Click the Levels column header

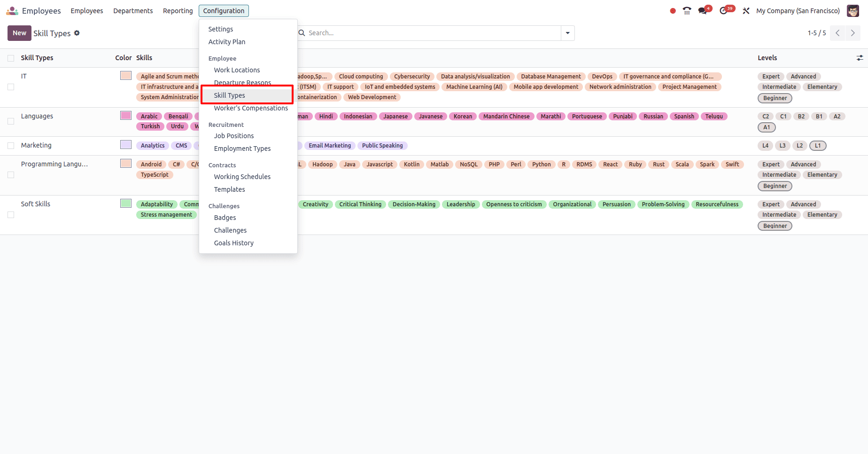(767, 58)
